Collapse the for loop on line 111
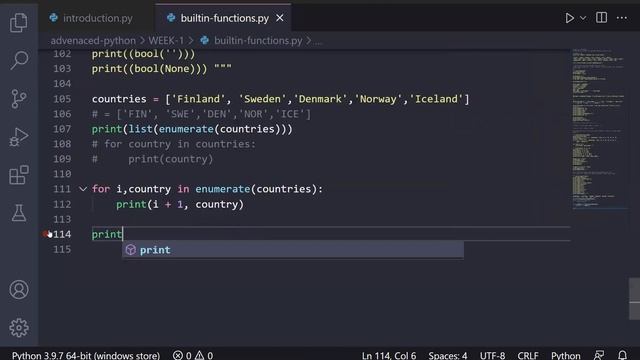 coord(83,189)
